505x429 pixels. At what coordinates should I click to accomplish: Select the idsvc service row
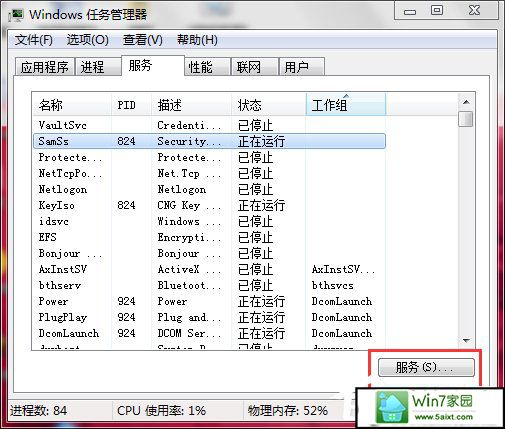[209, 221]
